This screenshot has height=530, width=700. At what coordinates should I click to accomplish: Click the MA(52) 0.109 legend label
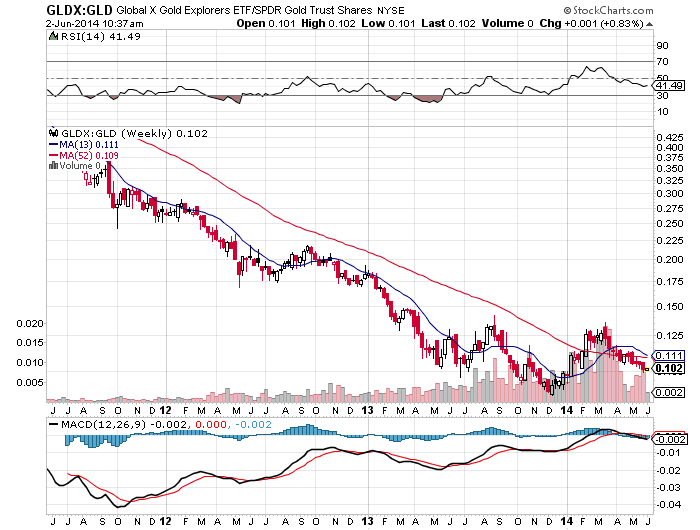(89, 155)
